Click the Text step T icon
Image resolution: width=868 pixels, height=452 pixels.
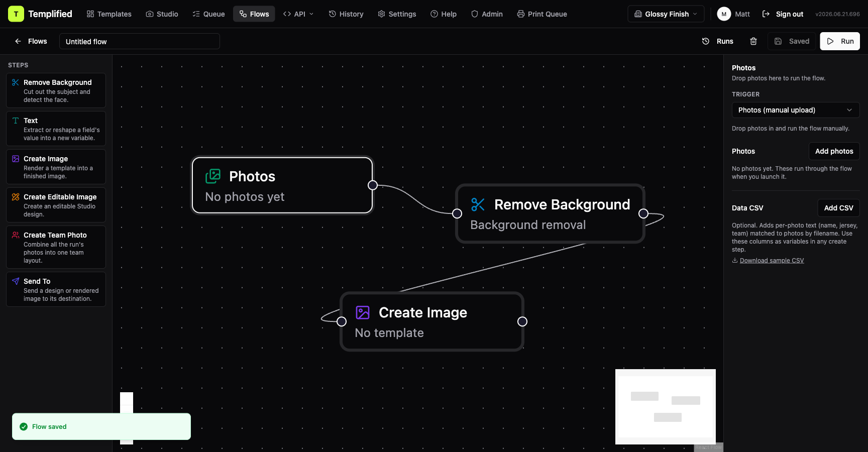(x=16, y=121)
